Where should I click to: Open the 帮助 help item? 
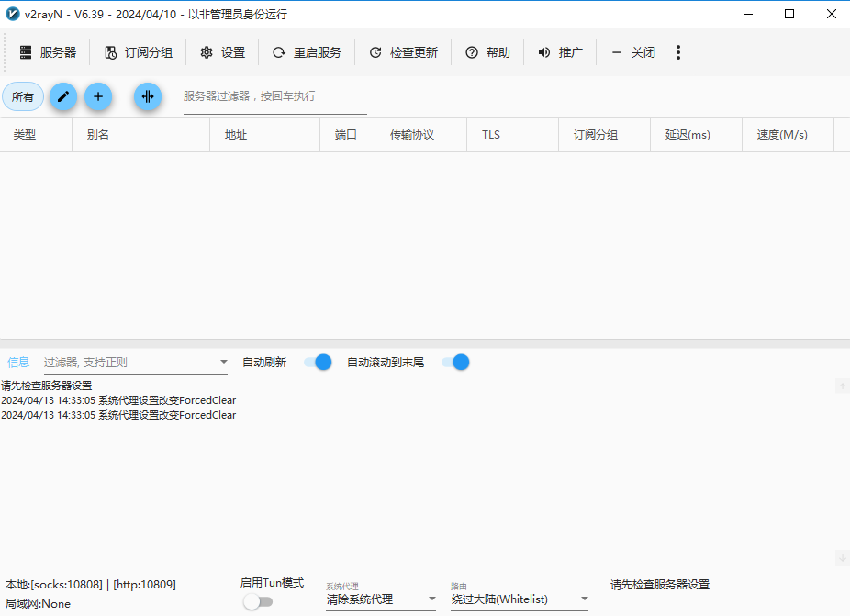point(488,52)
